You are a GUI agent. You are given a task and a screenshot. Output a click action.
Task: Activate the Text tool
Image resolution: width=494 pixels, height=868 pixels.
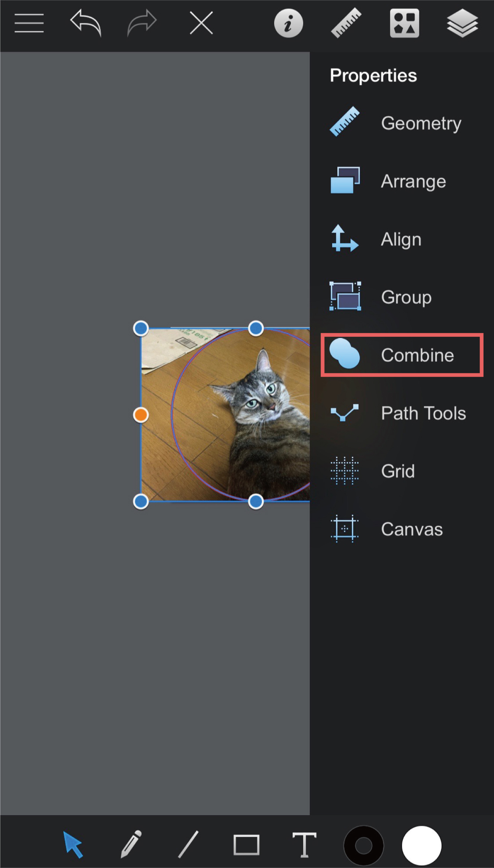coord(304,845)
